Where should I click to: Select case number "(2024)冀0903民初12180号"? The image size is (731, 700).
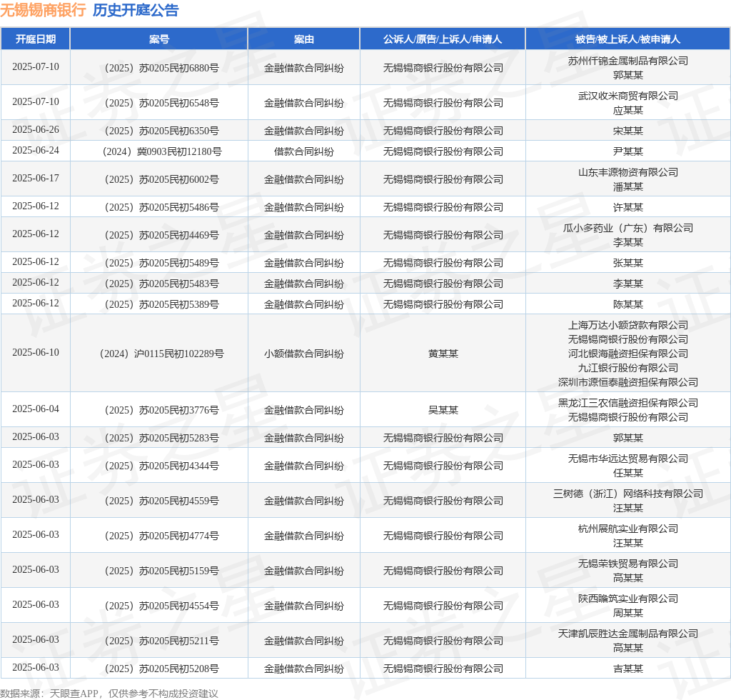pos(159,151)
